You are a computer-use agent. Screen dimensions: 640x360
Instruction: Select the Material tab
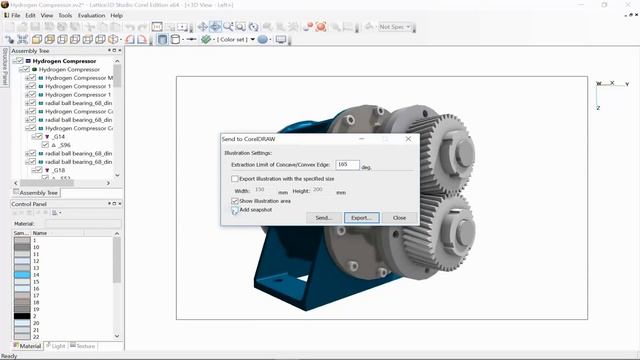tap(27, 346)
